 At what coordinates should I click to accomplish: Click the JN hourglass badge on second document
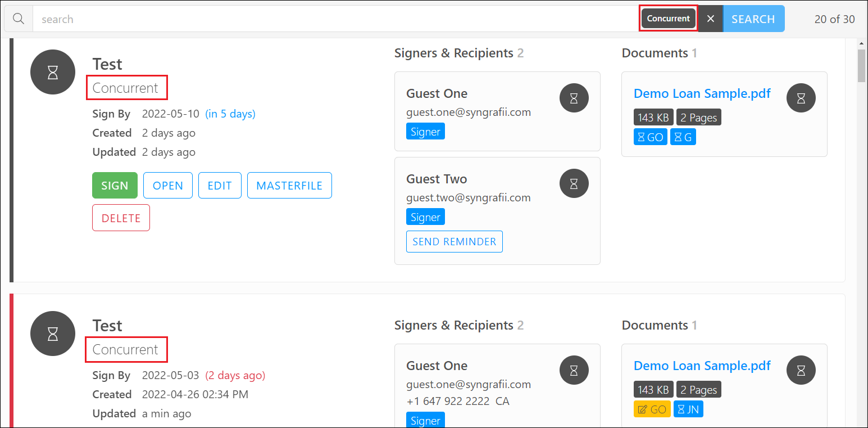[x=688, y=409]
